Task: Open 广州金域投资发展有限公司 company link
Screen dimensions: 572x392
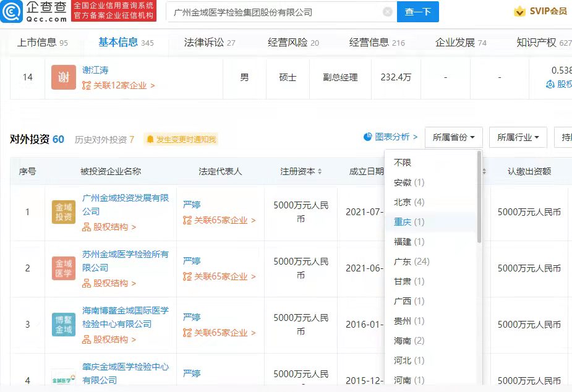Action: pyautogui.click(x=126, y=205)
